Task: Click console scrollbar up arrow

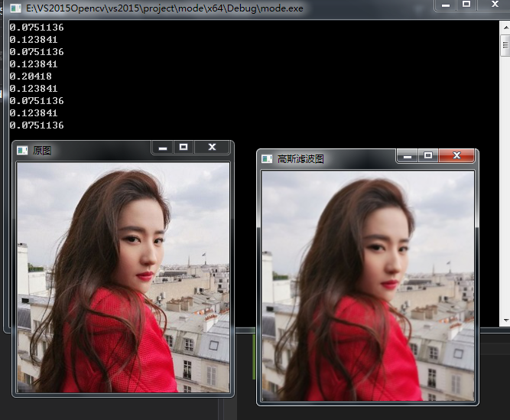Action: pyautogui.click(x=505, y=28)
